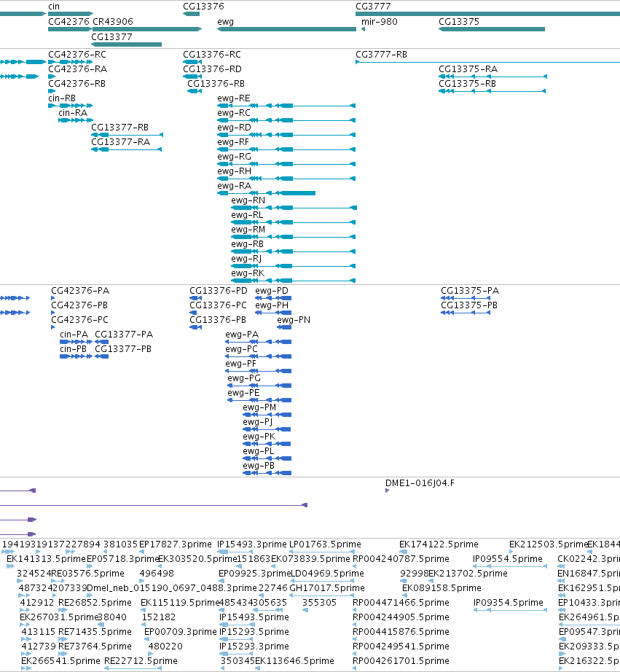Viewport: 620px width, 672px height.
Task: Click the CG42376 gene label
Action: [x=68, y=21]
